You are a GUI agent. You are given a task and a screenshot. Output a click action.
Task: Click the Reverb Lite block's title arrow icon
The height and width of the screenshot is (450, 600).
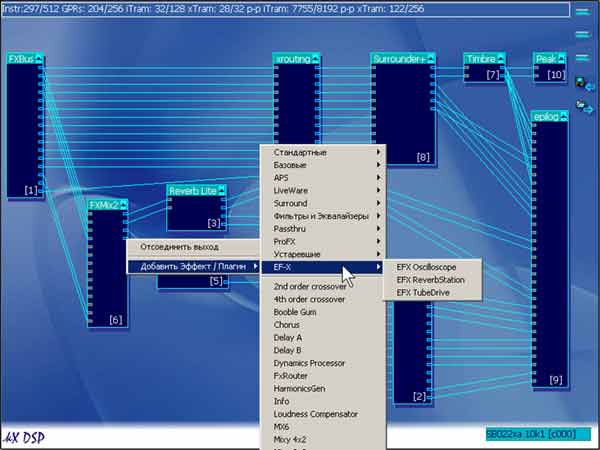coord(222,191)
